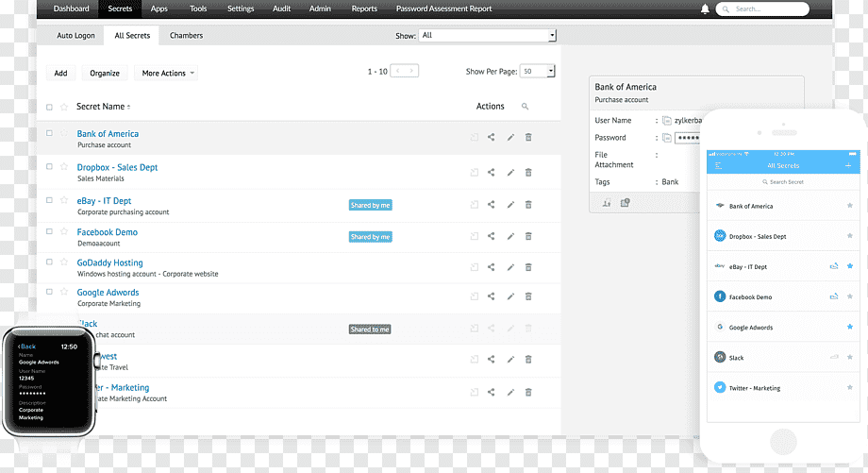868x473 pixels.
Task: Star the Dropbox - Sales Dept secret
Action: [x=64, y=166]
